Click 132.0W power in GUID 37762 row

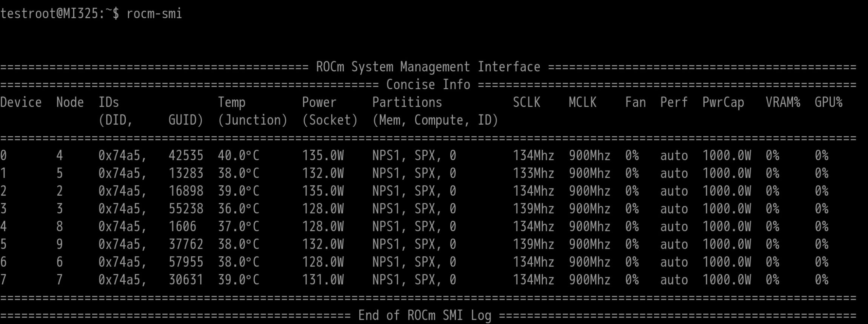point(323,244)
